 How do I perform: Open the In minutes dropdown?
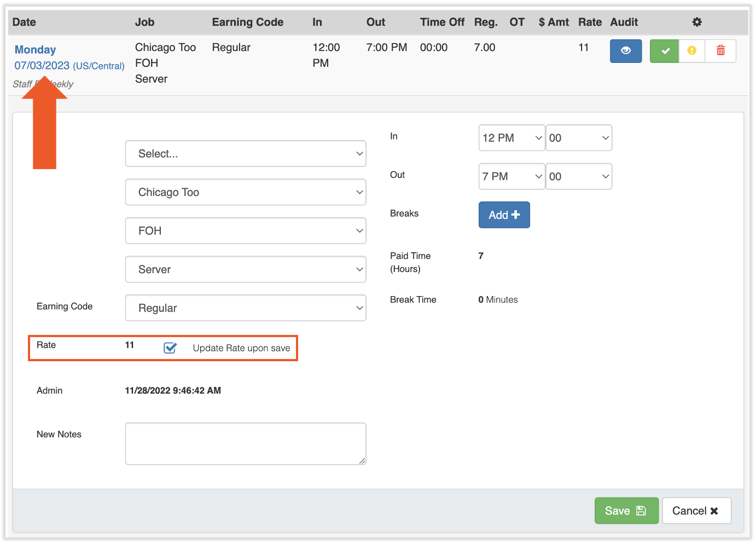578,138
